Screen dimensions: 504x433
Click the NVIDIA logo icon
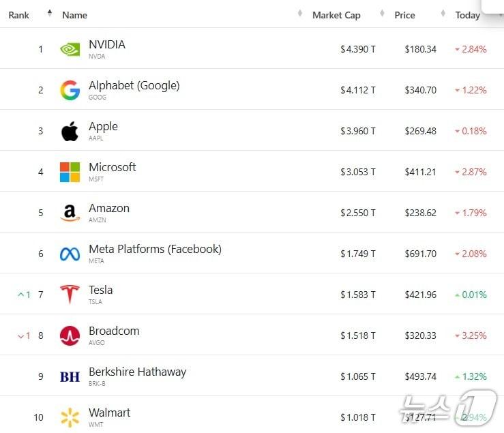tap(70, 49)
